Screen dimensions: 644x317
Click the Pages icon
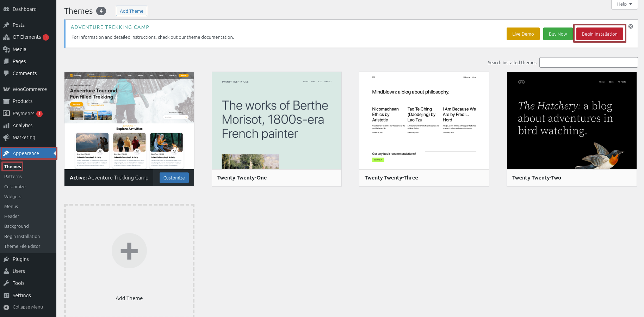[x=6, y=61]
